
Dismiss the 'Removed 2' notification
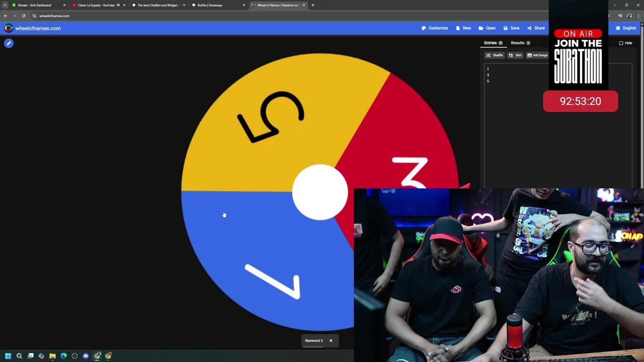(331, 340)
